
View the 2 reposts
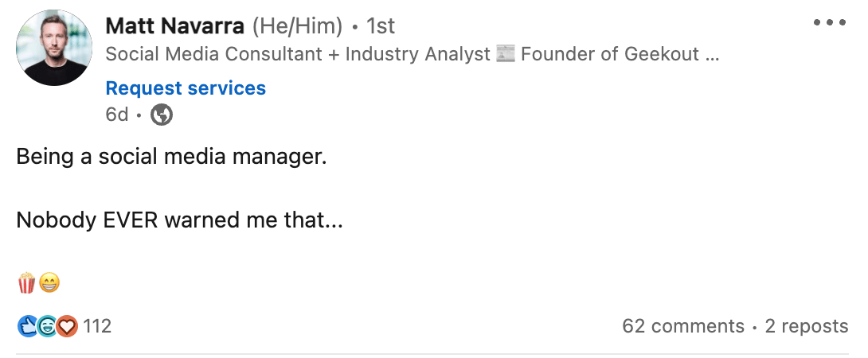[806, 326]
